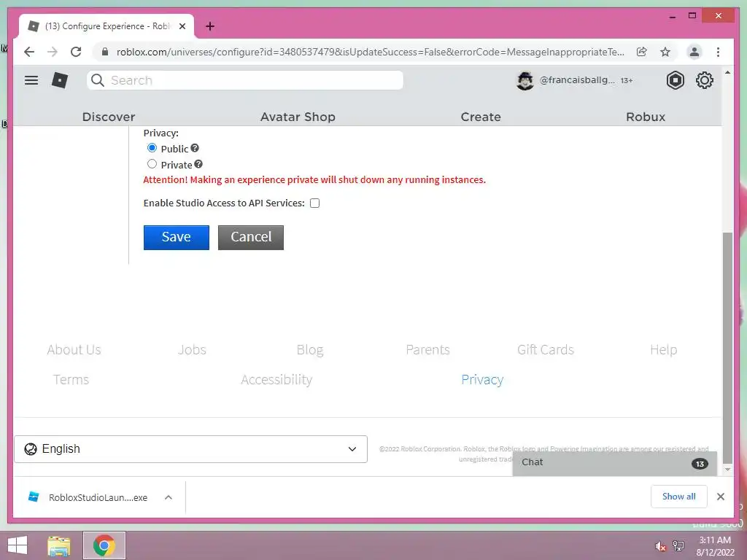This screenshot has height=560, width=747.
Task: Click the scrollbar up arrow
Action: pyautogui.click(x=727, y=72)
